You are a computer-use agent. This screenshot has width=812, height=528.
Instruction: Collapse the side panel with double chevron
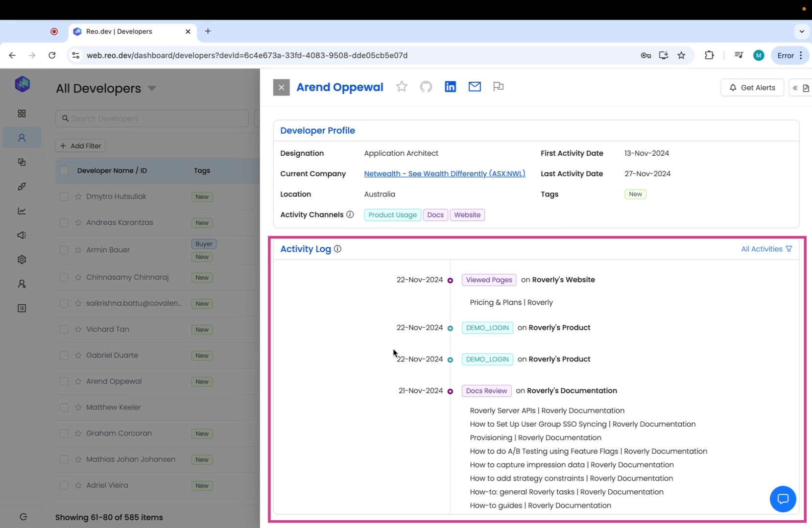point(795,88)
